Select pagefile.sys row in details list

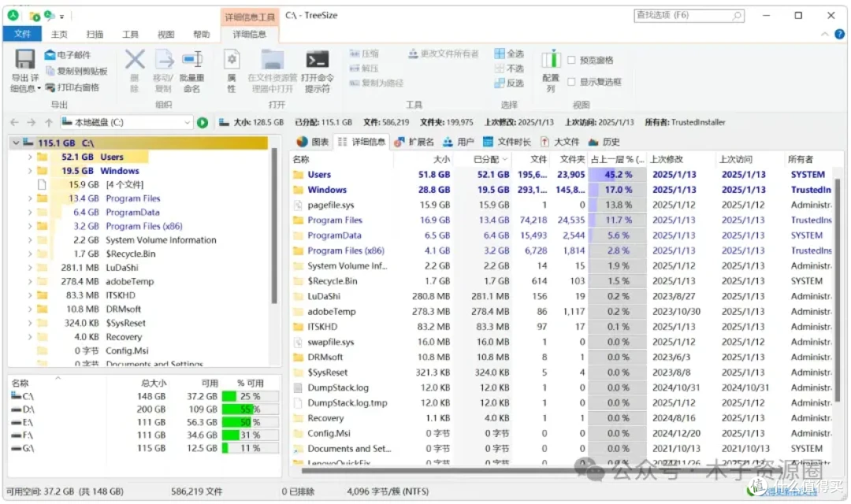[x=562, y=205]
